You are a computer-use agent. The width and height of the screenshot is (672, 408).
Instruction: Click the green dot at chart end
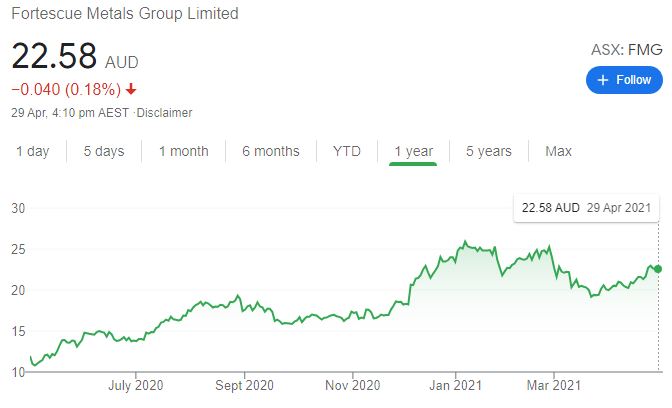tap(658, 269)
